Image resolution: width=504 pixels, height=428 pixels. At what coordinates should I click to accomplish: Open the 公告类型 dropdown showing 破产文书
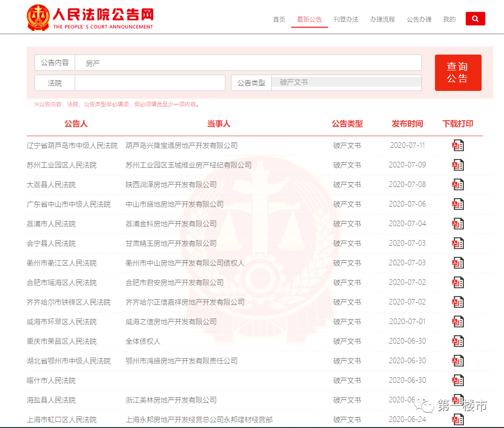click(x=346, y=83)
